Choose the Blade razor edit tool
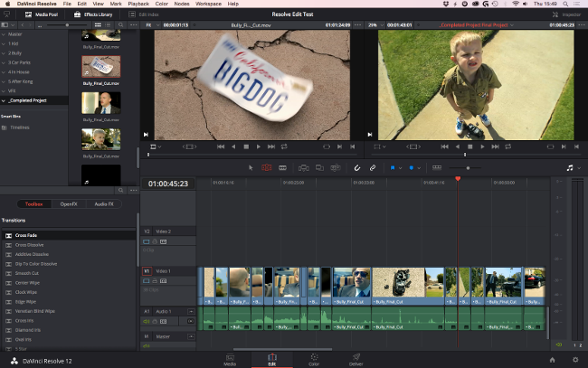Screen dimensions: 588x368 [x=282, y=168]
